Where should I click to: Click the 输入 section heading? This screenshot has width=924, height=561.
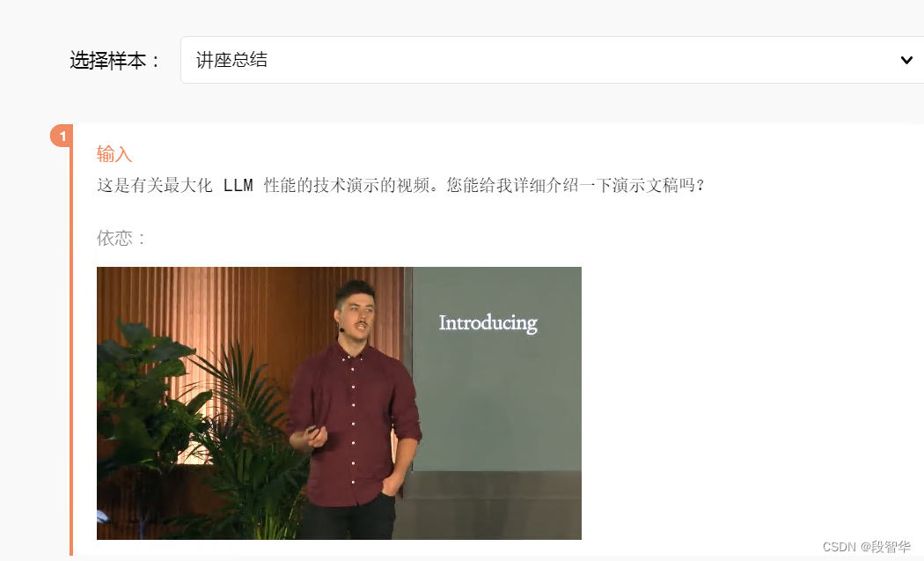114,154
